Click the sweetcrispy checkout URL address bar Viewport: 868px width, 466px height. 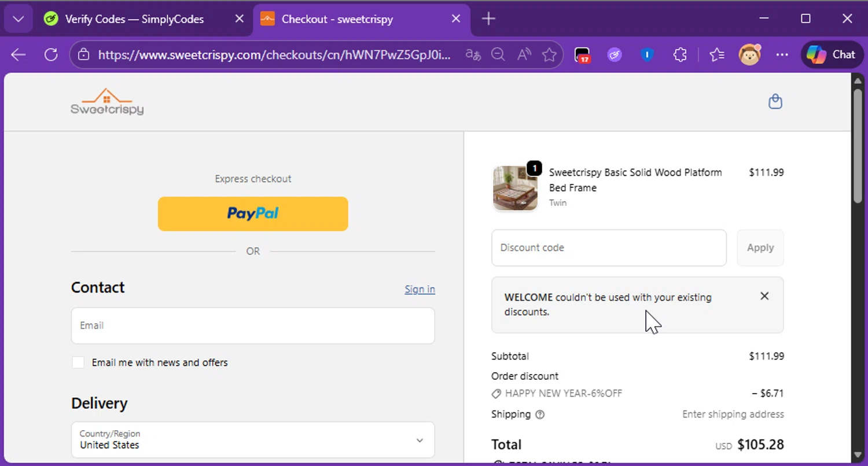tap(274, 55)
